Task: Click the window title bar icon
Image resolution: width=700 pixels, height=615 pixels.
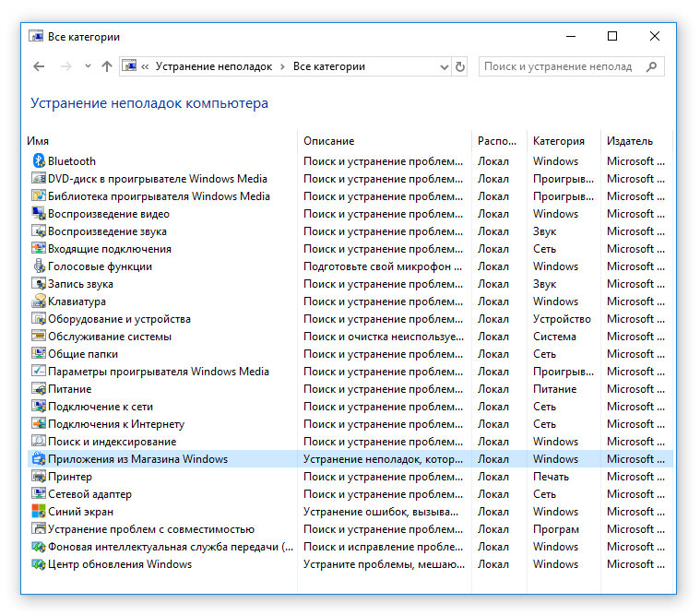Action: pos(36,36)
